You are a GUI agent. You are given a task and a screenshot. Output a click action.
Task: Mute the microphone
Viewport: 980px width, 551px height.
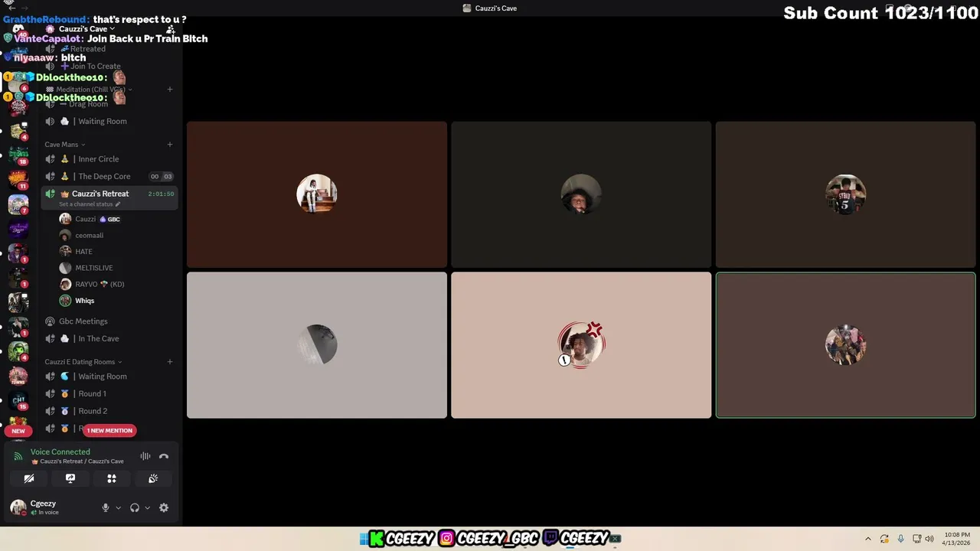click(106, 507)
